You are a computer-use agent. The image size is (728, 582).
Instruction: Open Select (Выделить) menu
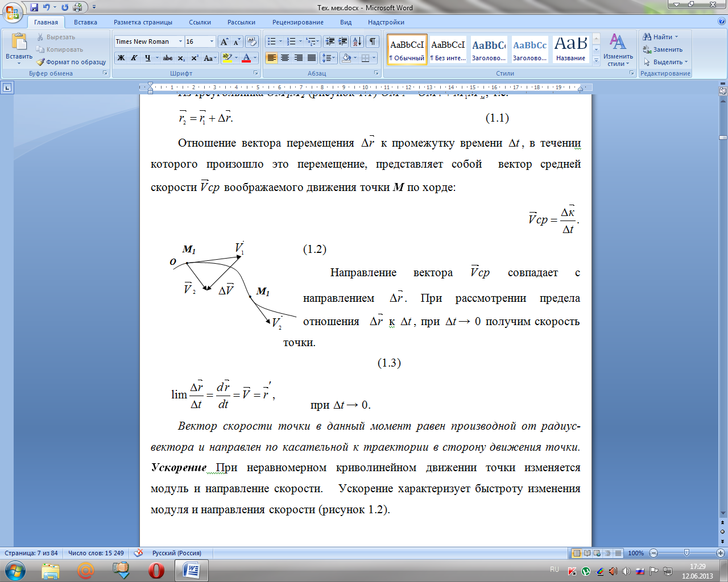coord(665,62)
